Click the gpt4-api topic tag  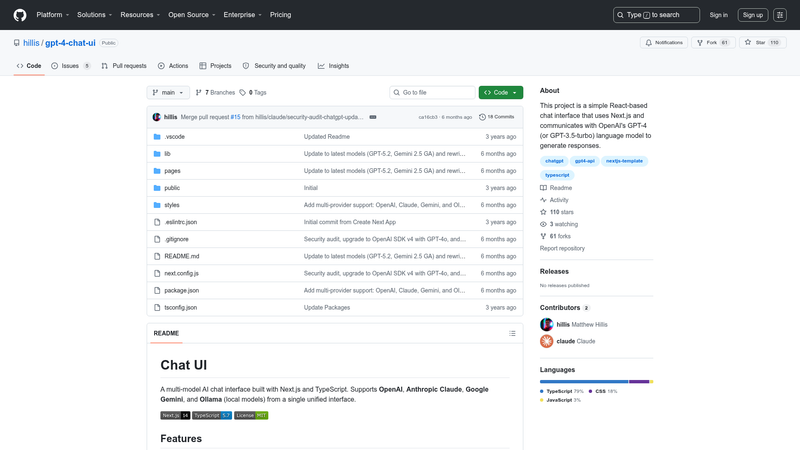click(584, 161)
